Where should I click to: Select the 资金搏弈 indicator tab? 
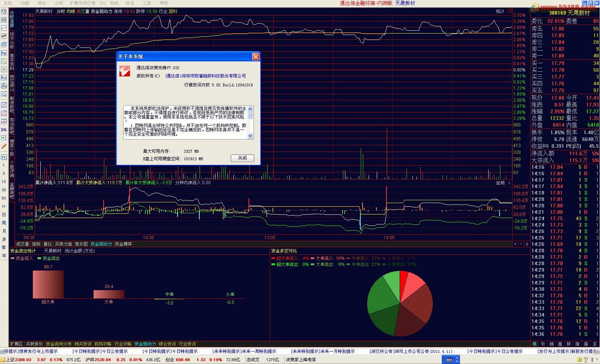pyautogui.click(x=123, y=244)
